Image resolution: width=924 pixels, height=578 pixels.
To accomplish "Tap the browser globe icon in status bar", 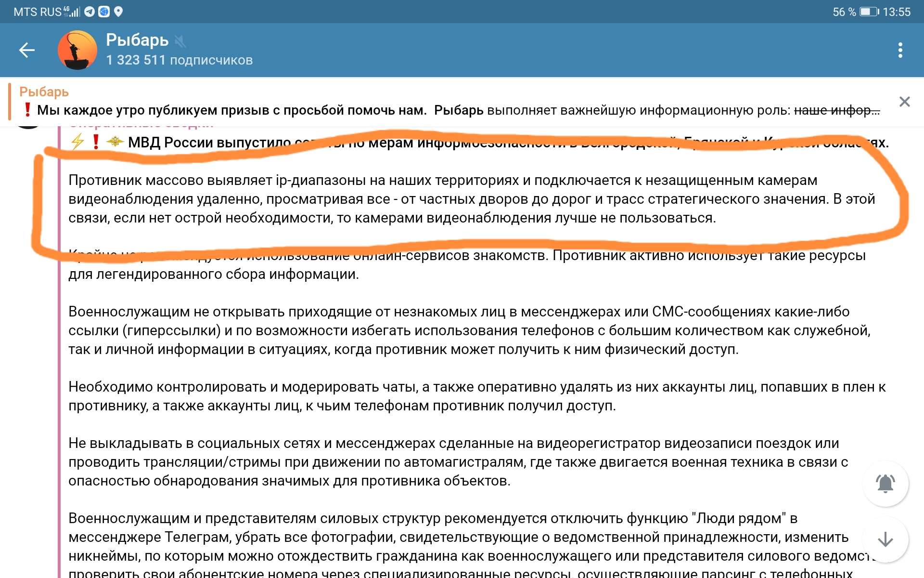I will (104, 12).
